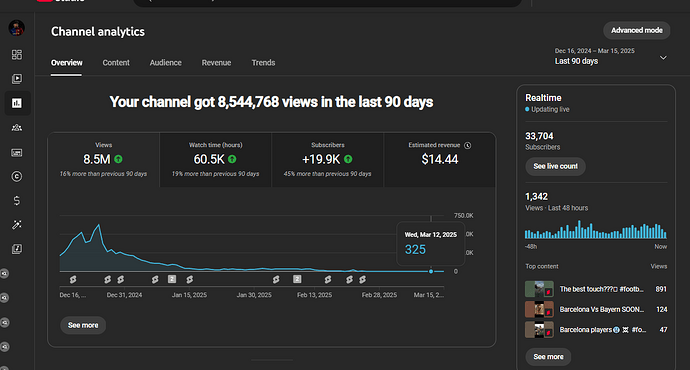This screenshot has height=370, width=690.
Task: Click the Advanced mode button
Action: tap(637, 30)
